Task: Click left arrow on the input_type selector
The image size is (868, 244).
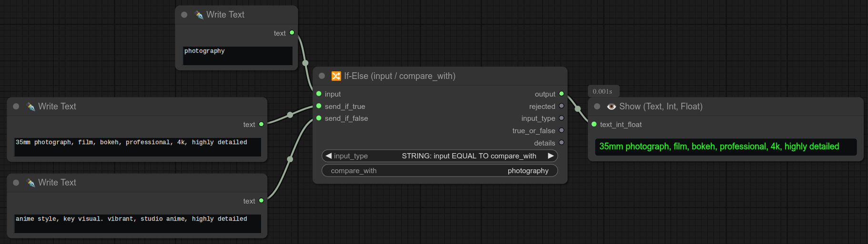Action: click(328, 156)
